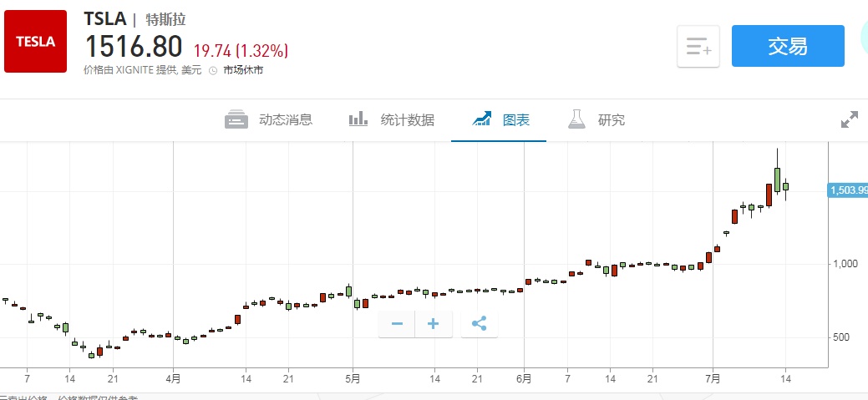
Task: Open the 统计数据 statistics tab
Action: pos(392,119)
